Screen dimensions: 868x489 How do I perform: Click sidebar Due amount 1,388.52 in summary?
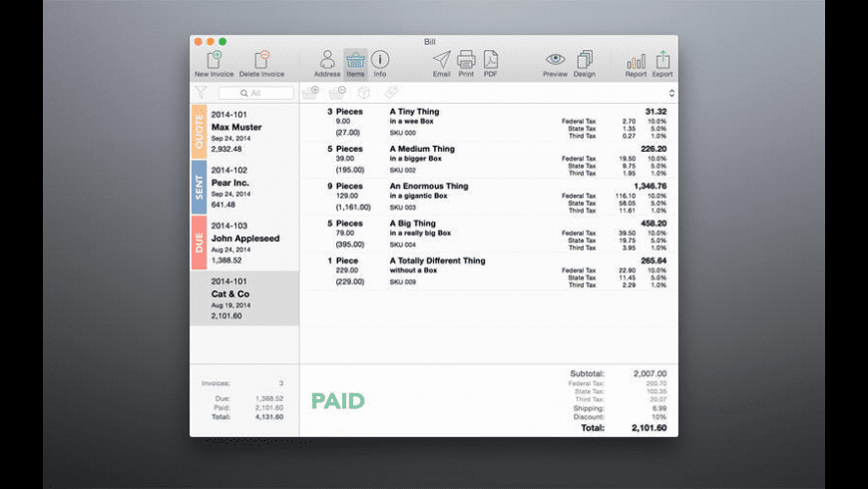(x=269, y=399)
